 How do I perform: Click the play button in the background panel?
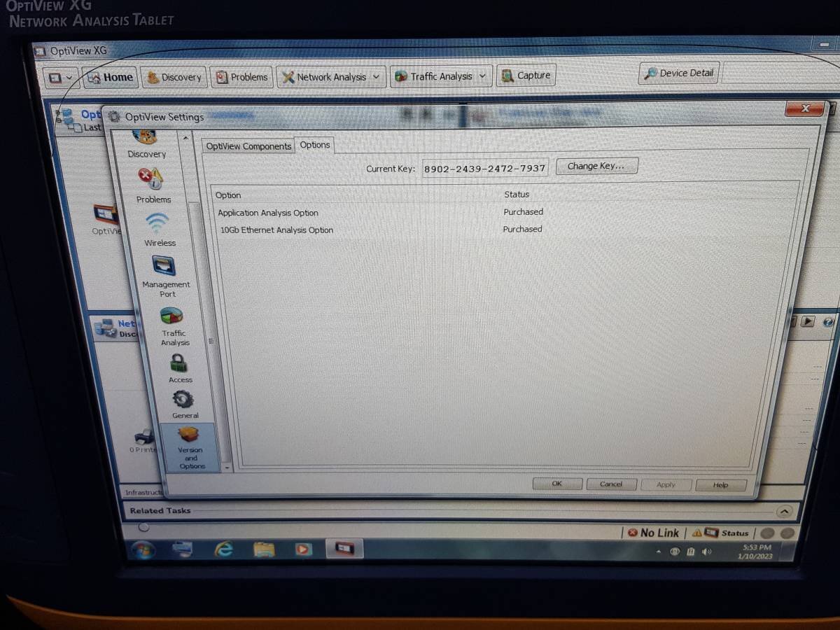808,321
